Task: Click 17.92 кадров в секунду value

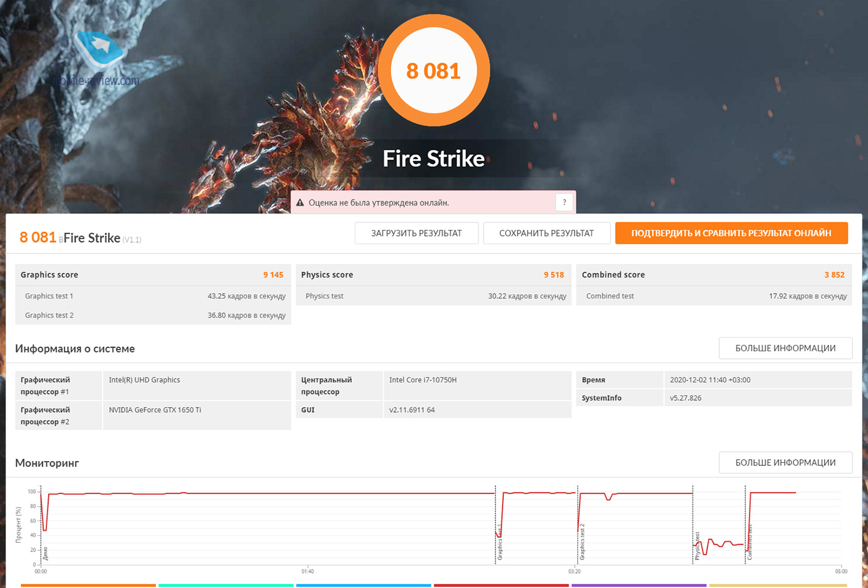Action: [x=808, y=296]
